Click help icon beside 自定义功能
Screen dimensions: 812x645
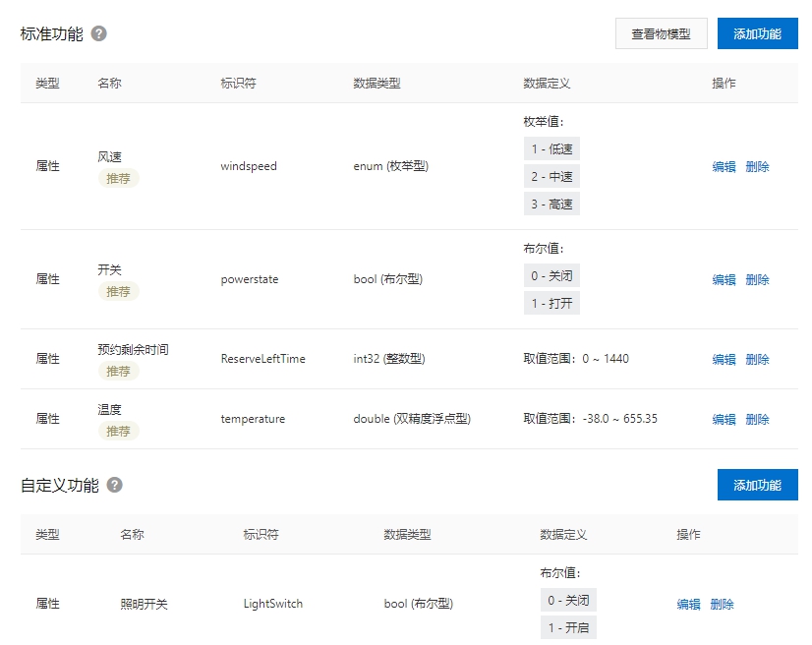click(114, 485)
